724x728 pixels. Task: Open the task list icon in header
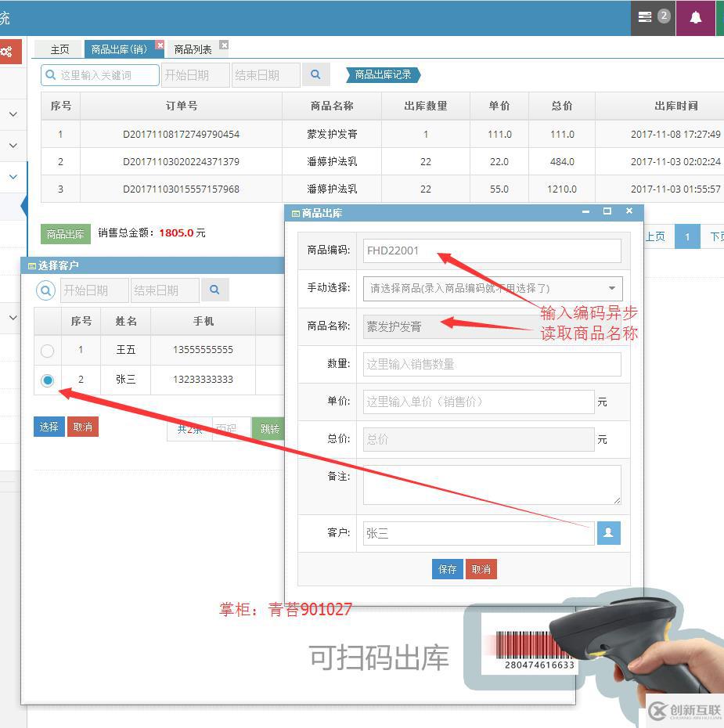(645, 17)
